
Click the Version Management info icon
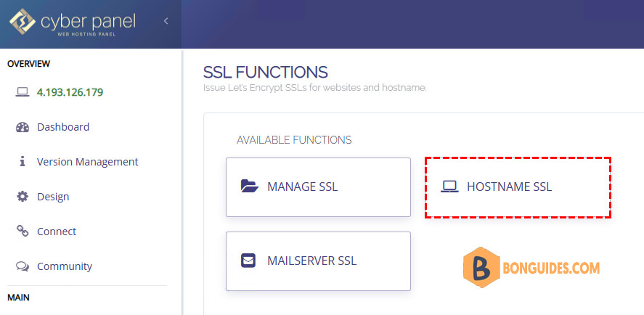tap(23, 162)
